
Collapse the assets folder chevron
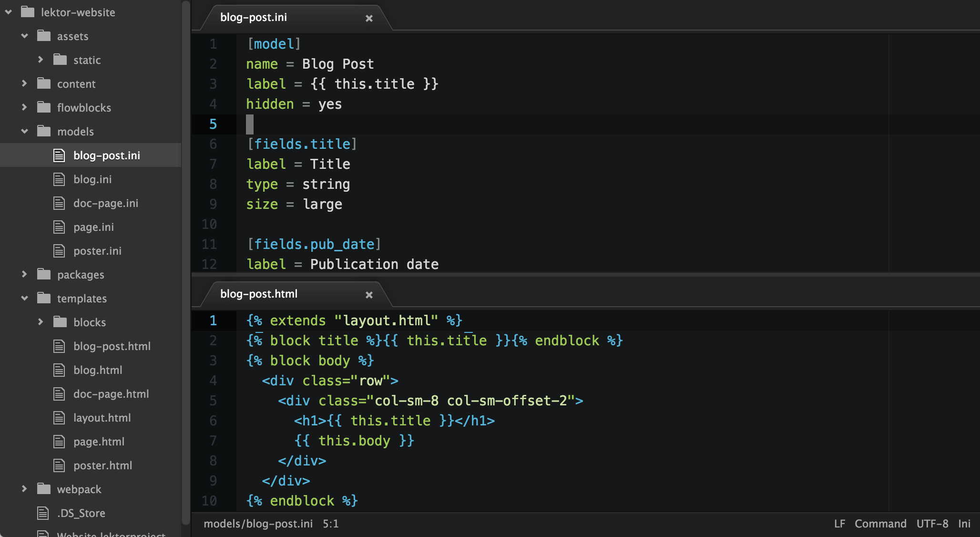coord(25,36)
